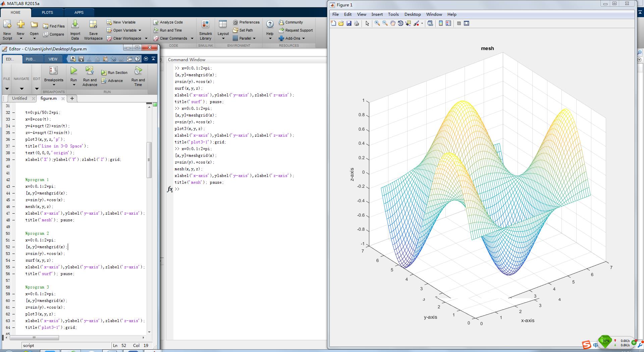Click Compare in HOME ribbon
The image size is (644, 352).
click(53, 34)
